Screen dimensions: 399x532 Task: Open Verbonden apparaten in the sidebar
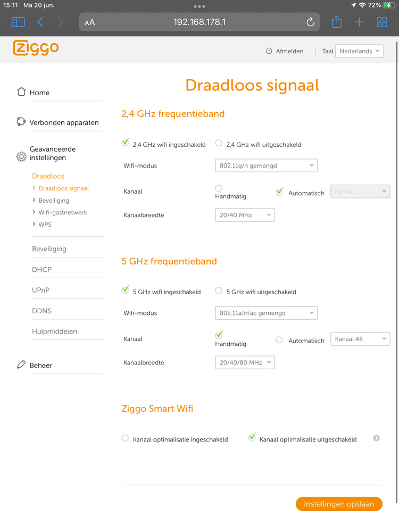point(64,122)
